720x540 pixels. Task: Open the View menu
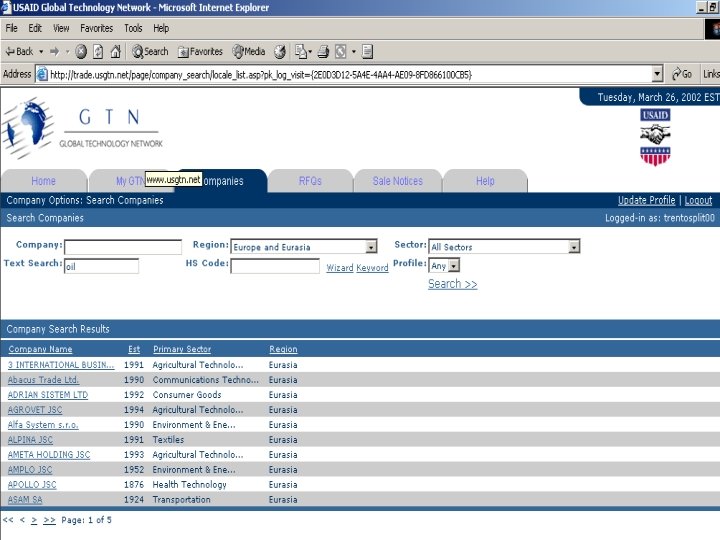pyautogui.click(x=61, y=28)
